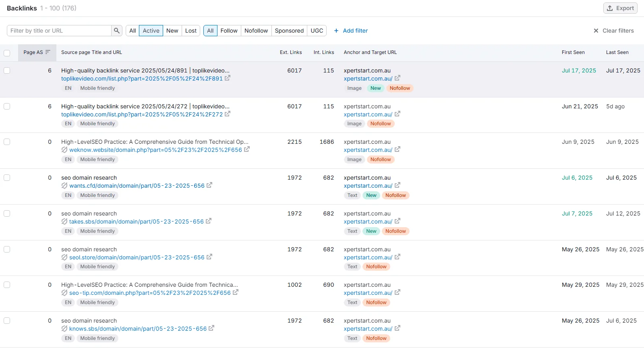Sort by the Last Seen column header
Image resolution: width=644 pixels, height=350 pixels.
click(x=617, y=52)
